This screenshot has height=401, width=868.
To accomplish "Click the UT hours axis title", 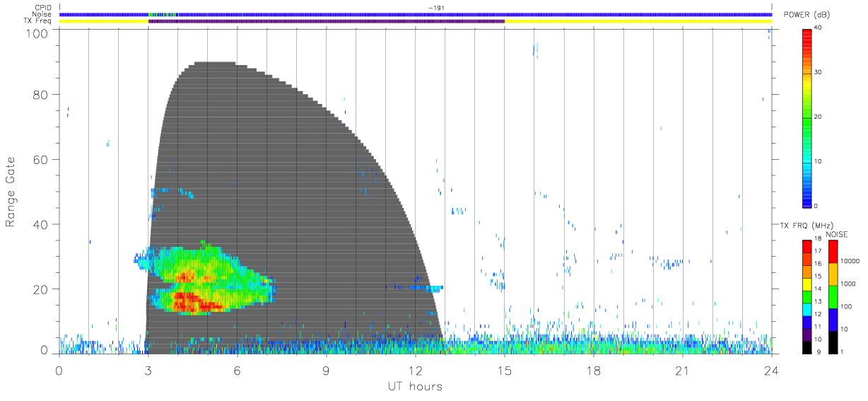I will tap(414, 386).
